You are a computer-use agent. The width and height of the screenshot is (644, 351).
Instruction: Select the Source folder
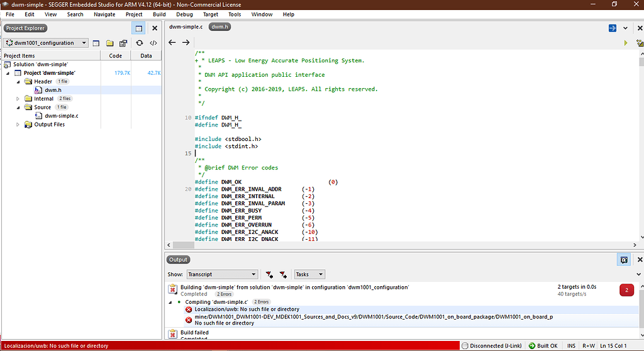pos(42,108)
